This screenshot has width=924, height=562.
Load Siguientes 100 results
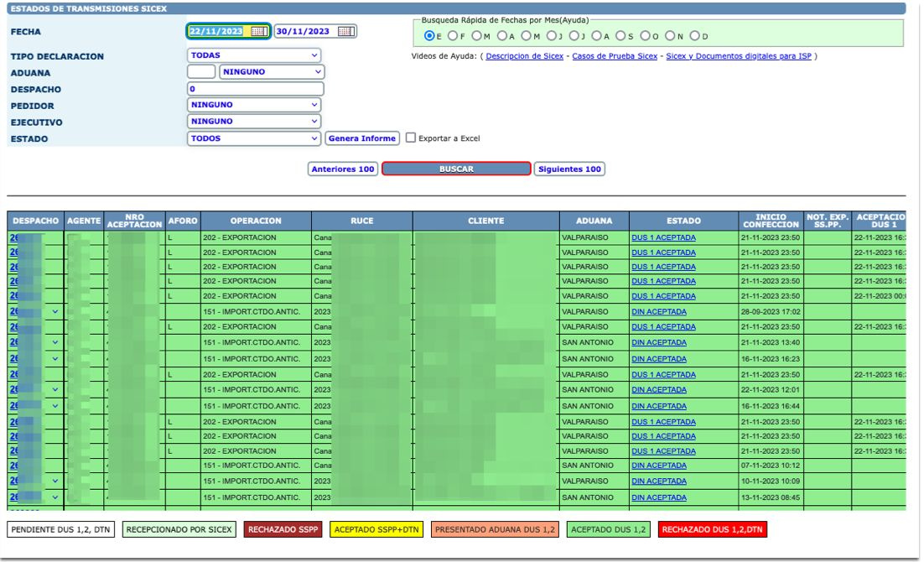click(x=569, y=169)
